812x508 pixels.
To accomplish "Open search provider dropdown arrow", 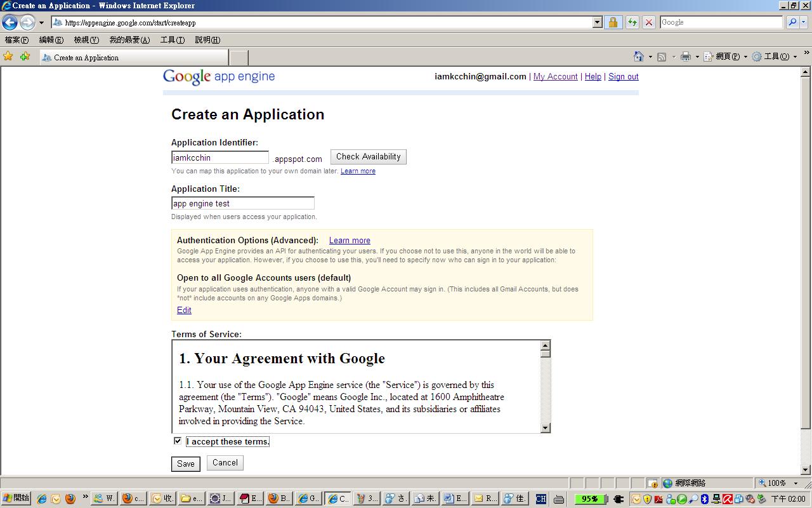I will click(x=804, y=22).
